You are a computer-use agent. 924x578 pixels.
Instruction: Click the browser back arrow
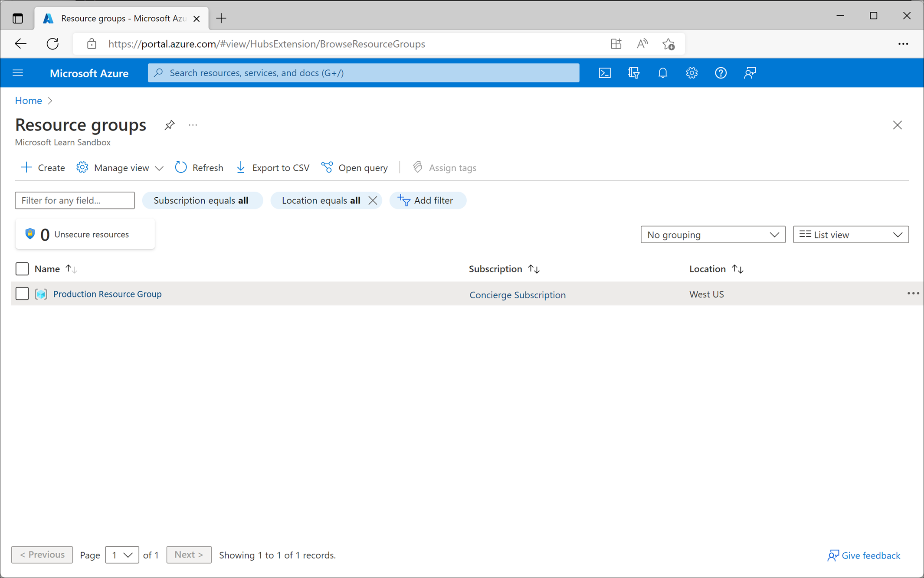pyautogui.click(x=20, y=44)
